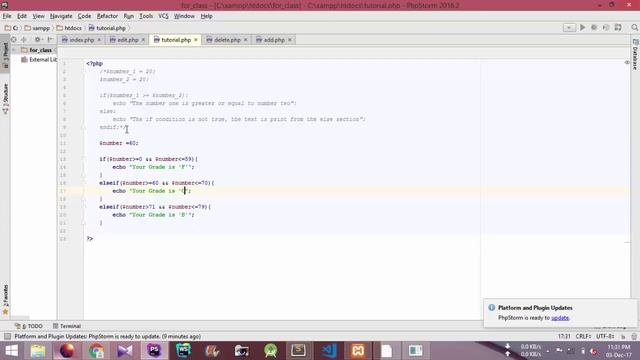Open the VCS menu
Viewport: 640px width, 360px height.
point(163,16)
